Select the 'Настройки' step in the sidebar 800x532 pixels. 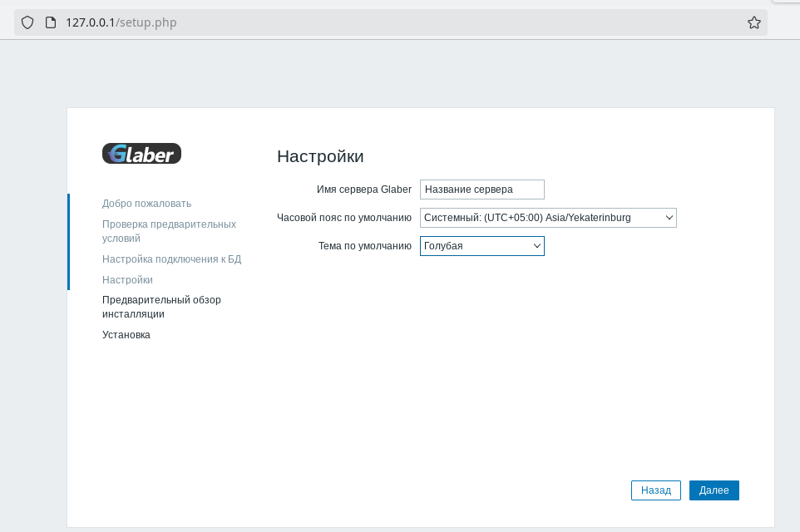(x=127, y=280)
